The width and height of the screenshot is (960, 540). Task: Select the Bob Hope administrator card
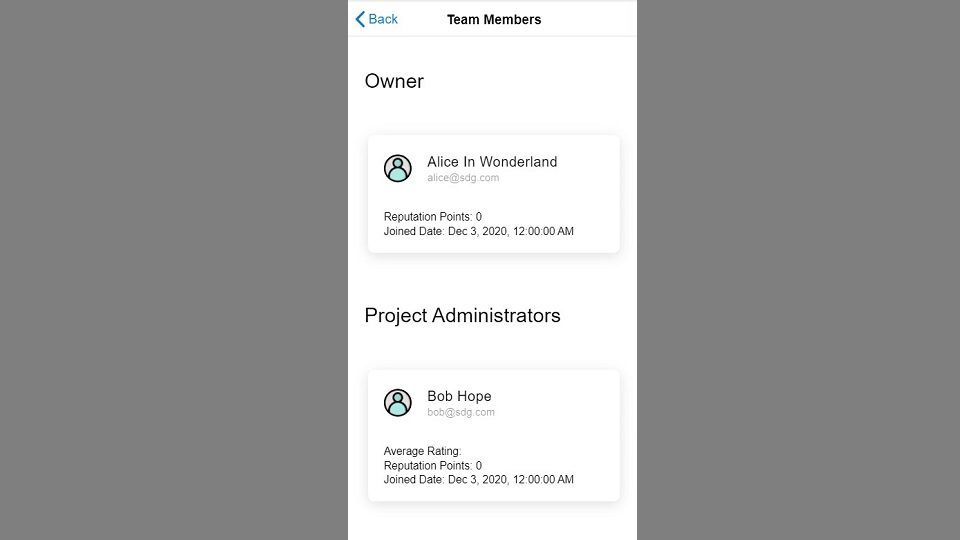pyautogui.click(x=493, y=435)
